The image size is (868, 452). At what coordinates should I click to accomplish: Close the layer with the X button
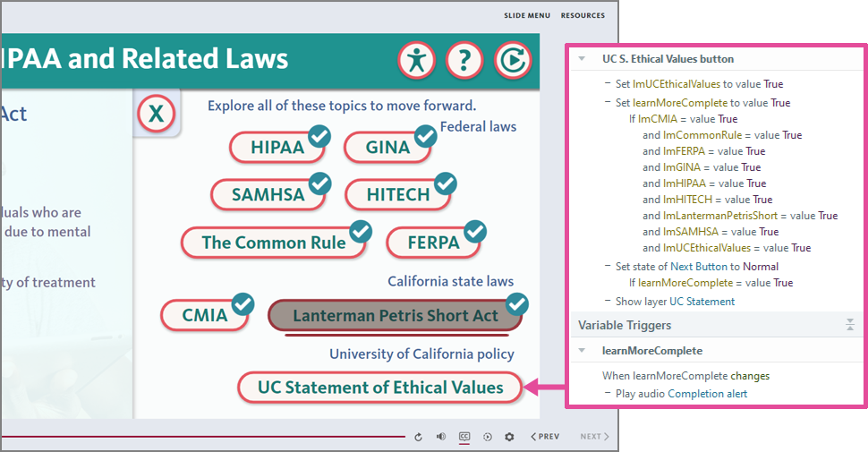[x=156, y=114]
